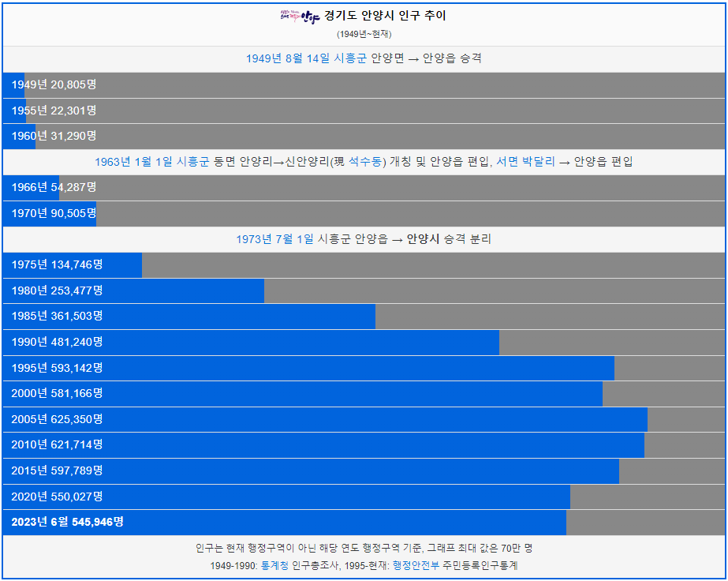This screenshot has width=728, height=581.
Task: Click the bold 안양시 text
Action: coord(423,239)
